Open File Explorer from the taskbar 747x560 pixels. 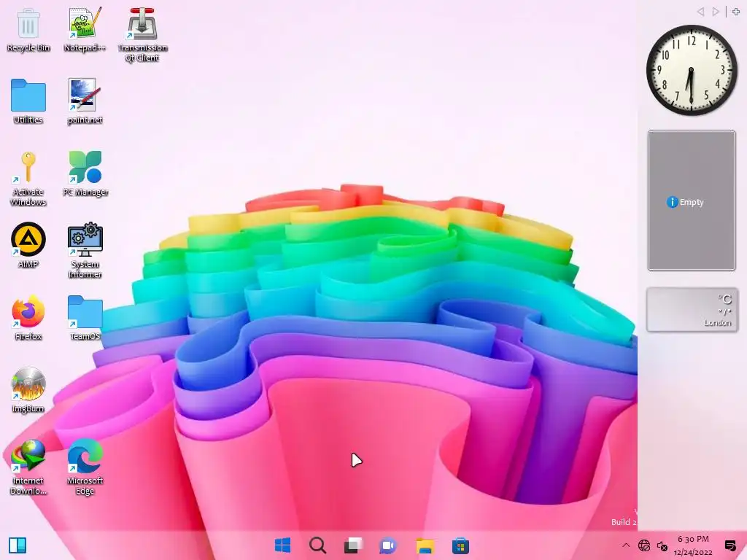click(425, 545)
